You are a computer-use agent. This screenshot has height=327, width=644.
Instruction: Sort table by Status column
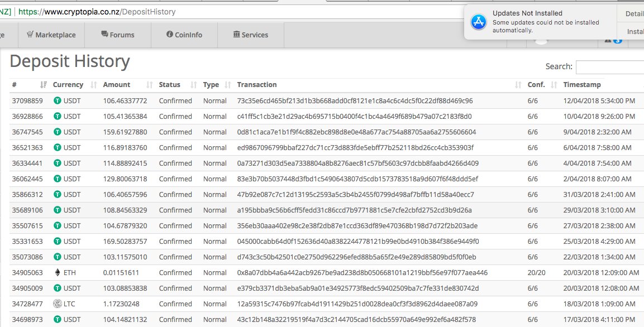coord(178,84)
